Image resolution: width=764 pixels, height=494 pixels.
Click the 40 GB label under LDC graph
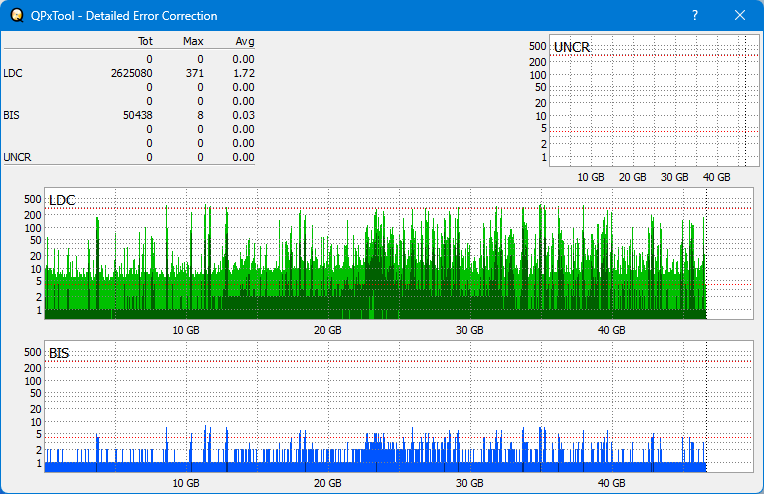pos(611,330)
